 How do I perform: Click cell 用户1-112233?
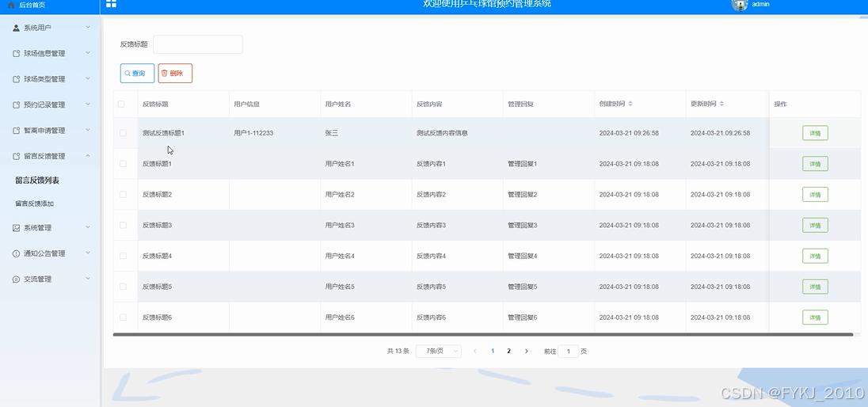point(253,133)
